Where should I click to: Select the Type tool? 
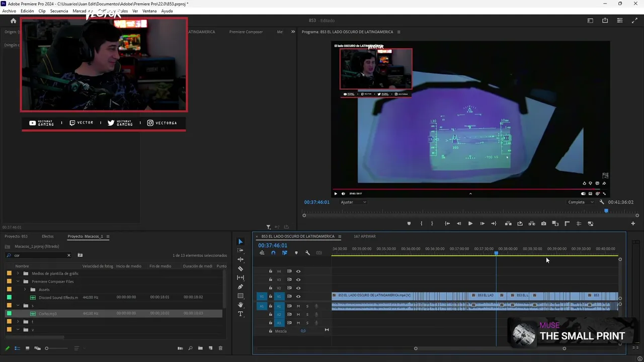[x=240, y=314]
